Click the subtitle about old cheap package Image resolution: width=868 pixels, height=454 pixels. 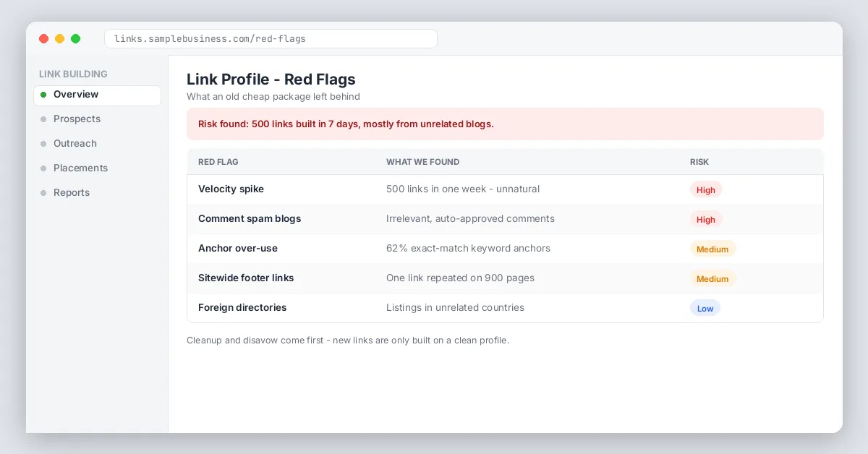(273, 97)
